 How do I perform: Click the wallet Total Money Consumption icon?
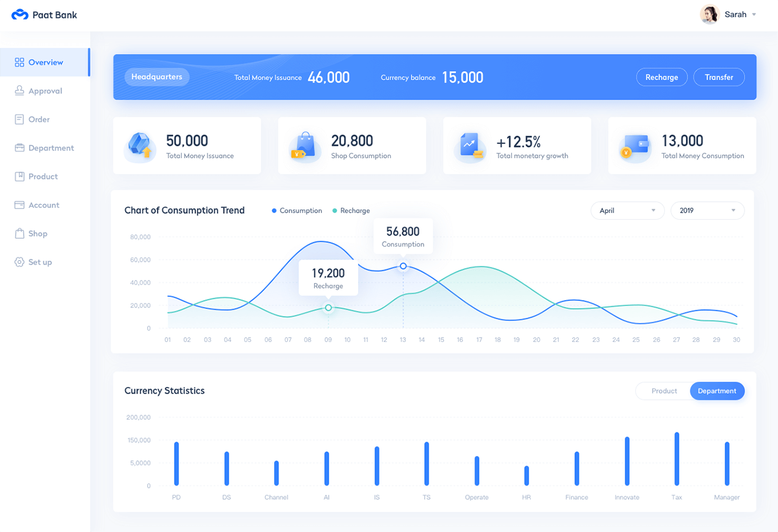(635, 147)
